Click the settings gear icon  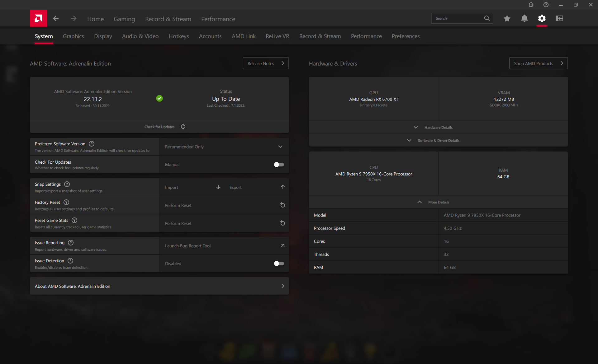coord(542,18)
